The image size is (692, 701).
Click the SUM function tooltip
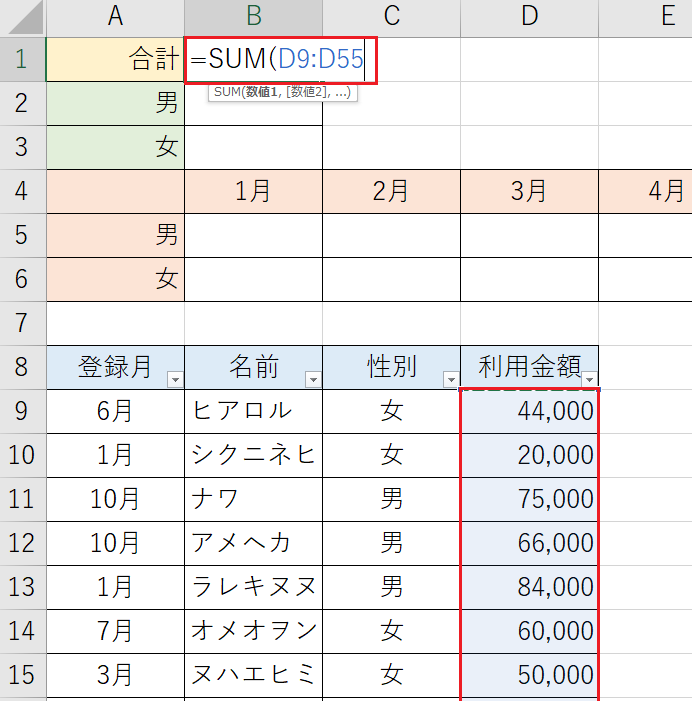(283, 92)
